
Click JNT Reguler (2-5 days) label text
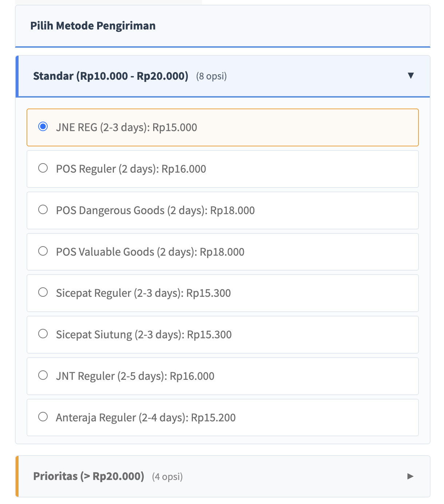[x=135, y=376]
